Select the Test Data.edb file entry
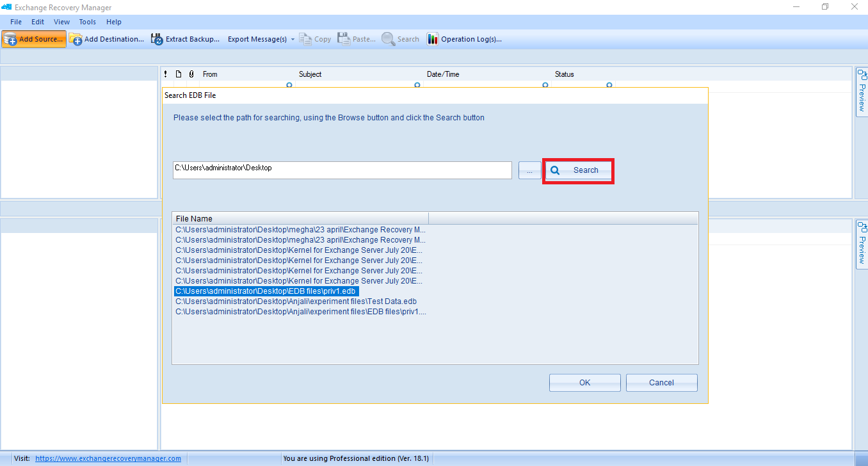Viewport: 868px width, 466px height. point(296,301)
